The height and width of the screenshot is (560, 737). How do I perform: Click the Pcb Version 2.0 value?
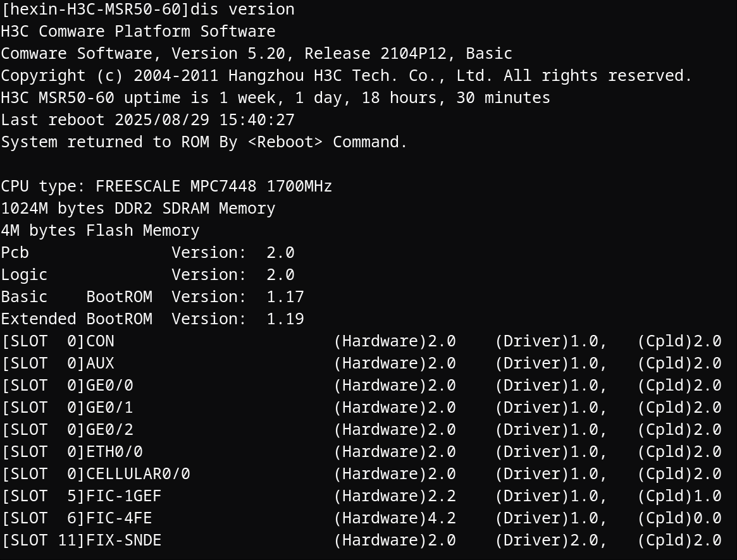click(x=281, y=252)
